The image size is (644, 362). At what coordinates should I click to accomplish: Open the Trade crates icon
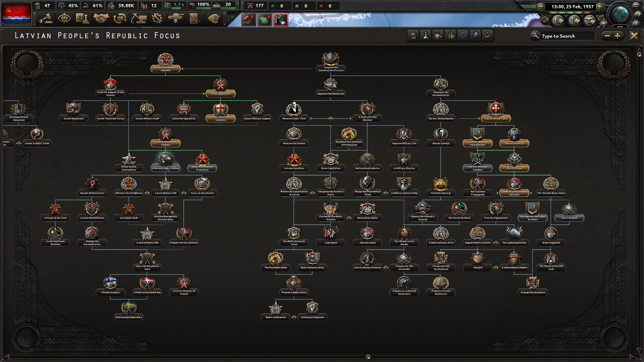coord(120,18)
